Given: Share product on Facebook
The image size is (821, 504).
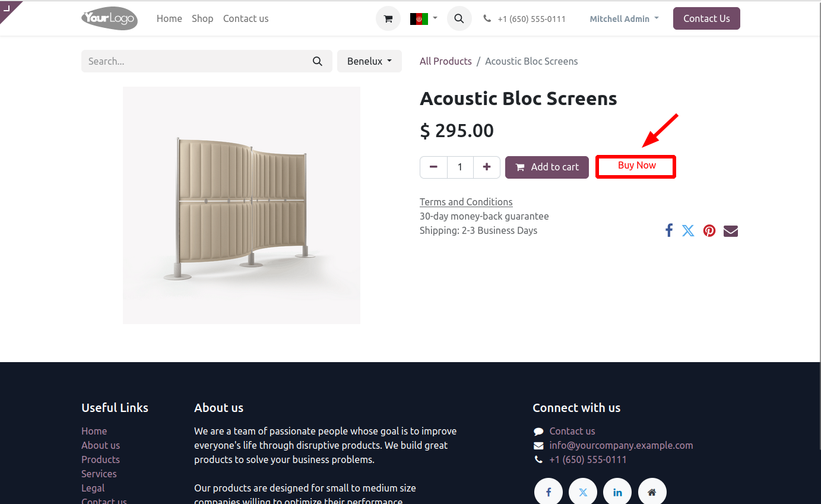Looking at the screenshot, I should tap(669, 230).
